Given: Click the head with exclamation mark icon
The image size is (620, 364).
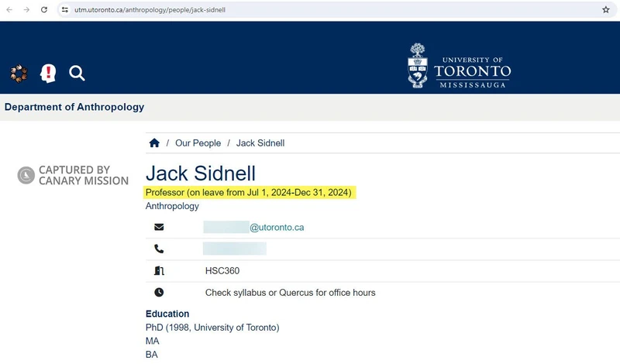Looking at the screenshot, I should (48, 74).
